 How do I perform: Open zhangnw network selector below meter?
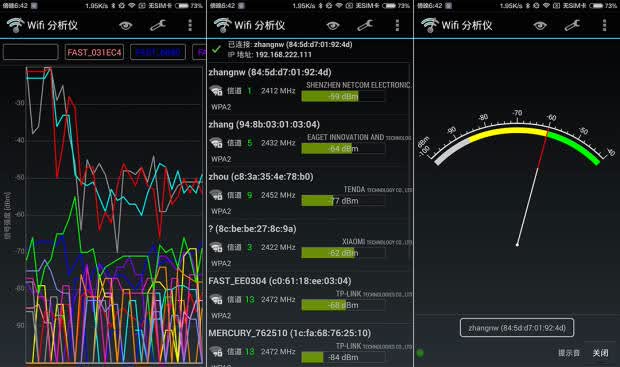click(x=517, y=327)
